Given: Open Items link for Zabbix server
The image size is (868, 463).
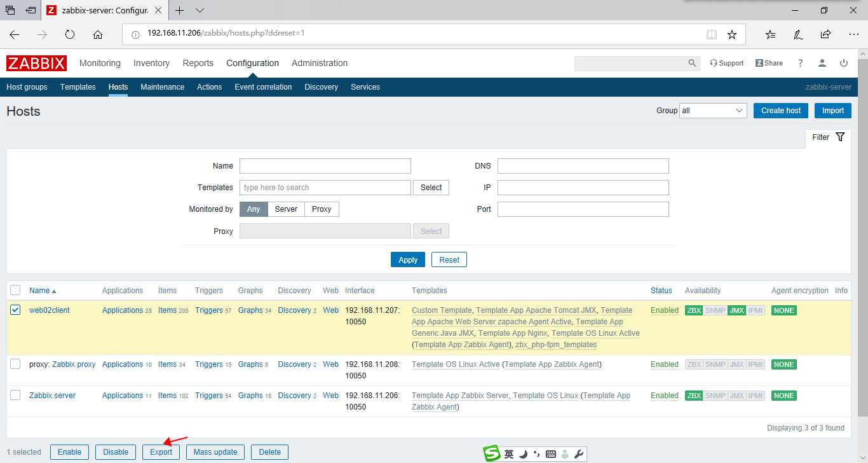Looking at the screenshot, I should coord(167,396).
